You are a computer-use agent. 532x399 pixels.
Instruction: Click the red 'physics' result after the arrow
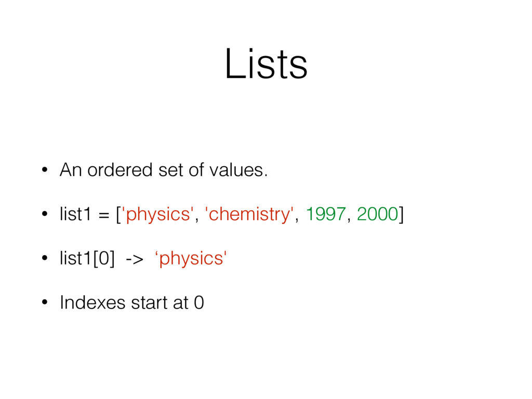(191, 259)
